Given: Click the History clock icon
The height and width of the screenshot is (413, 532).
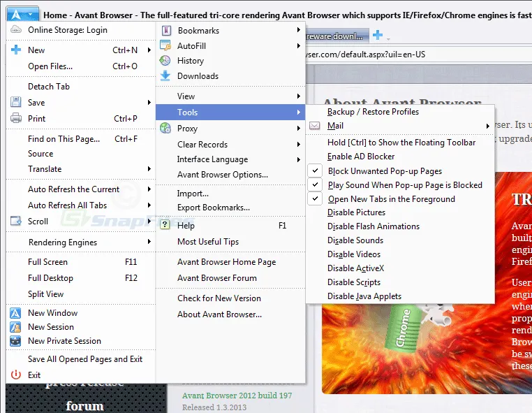Looking at the screenshot, I should point(165,61).
